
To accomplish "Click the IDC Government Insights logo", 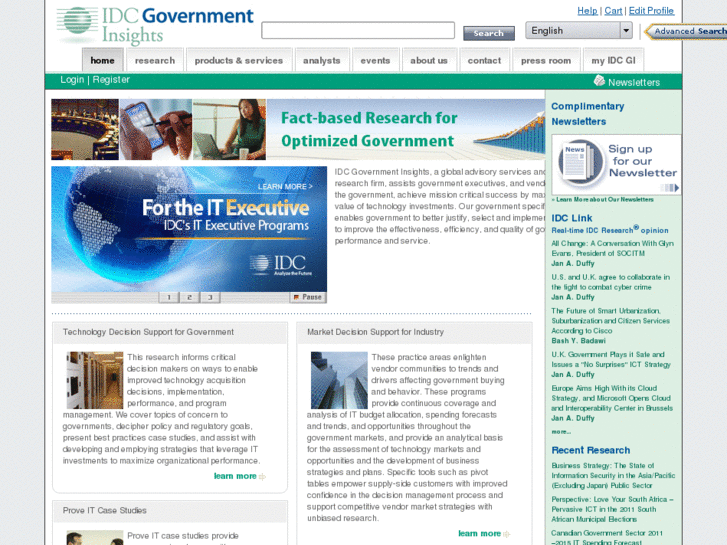I will [155, 25].
